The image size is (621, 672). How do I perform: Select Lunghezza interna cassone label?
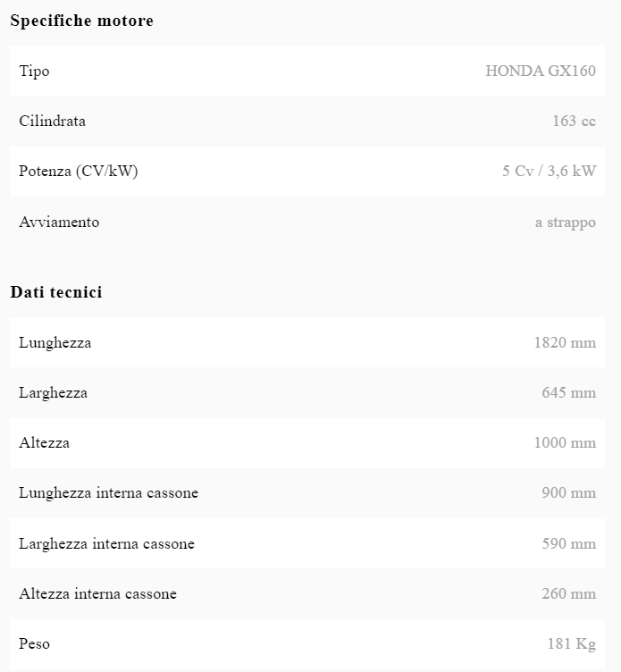tap(109, 493)
